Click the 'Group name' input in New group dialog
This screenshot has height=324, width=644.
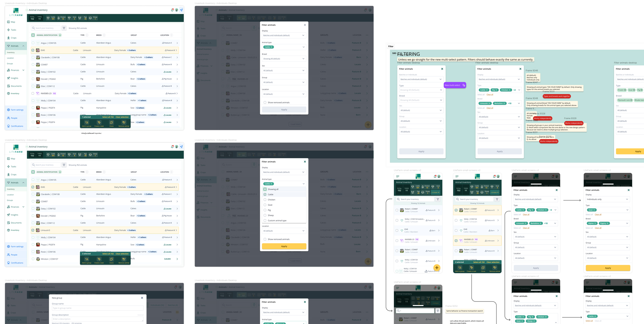coord(98,308)
